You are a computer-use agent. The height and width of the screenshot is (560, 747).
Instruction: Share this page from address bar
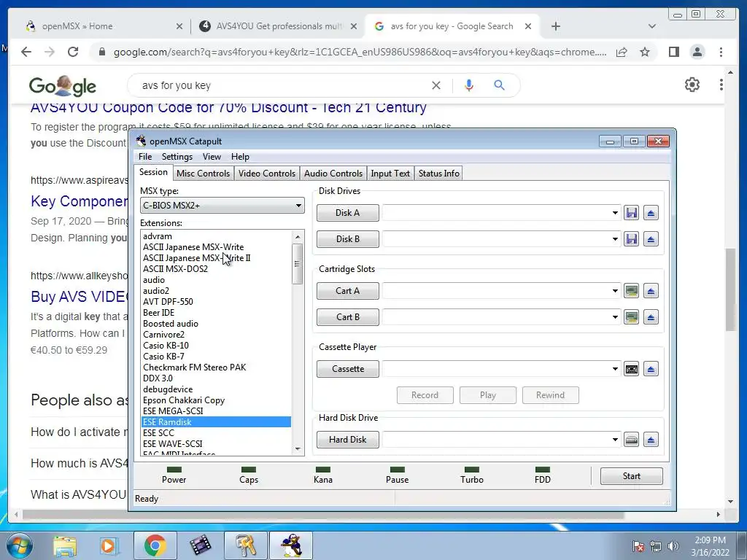click(622, 52)
